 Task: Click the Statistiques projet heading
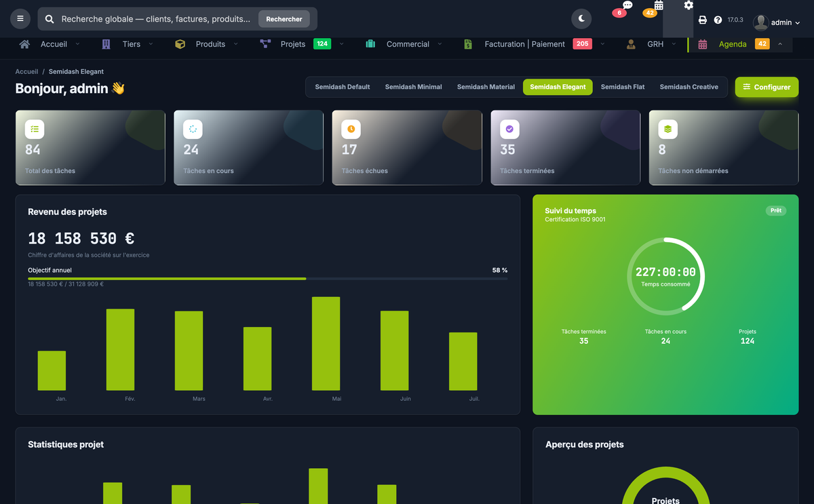coord(66,444)
